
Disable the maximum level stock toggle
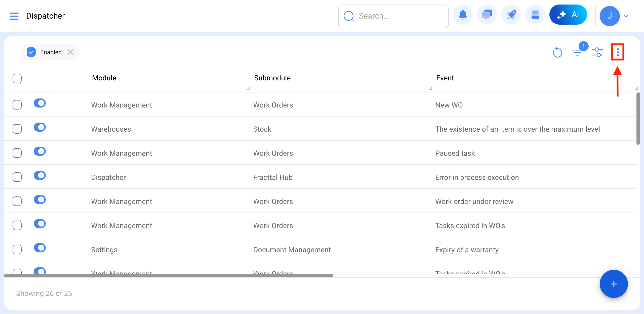tap(40, 127)
